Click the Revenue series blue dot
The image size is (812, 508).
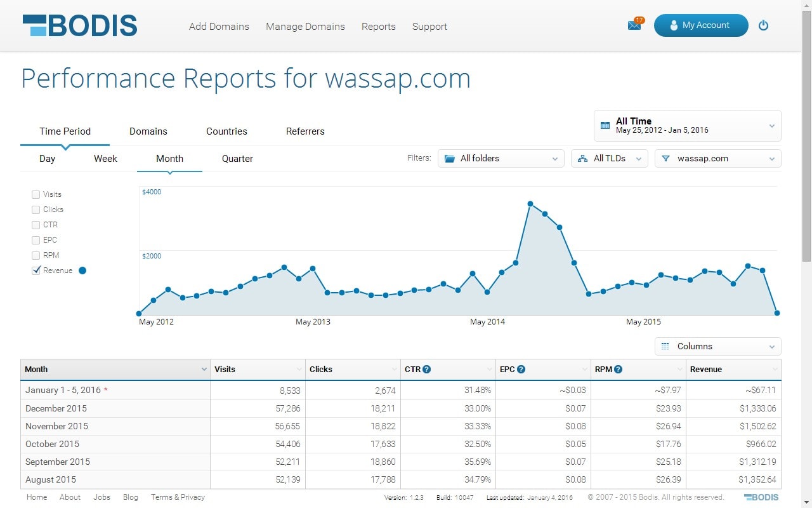pyautogui.click(x=82, y=271)
